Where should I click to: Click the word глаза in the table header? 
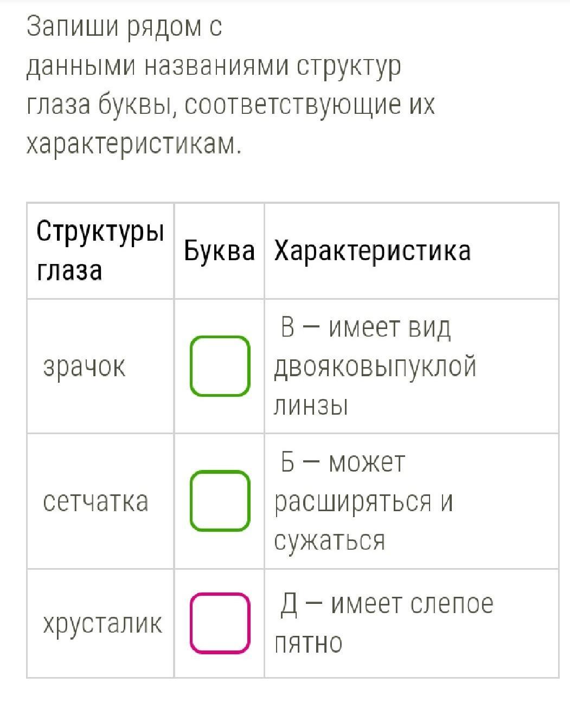click(x=69, y=270)
